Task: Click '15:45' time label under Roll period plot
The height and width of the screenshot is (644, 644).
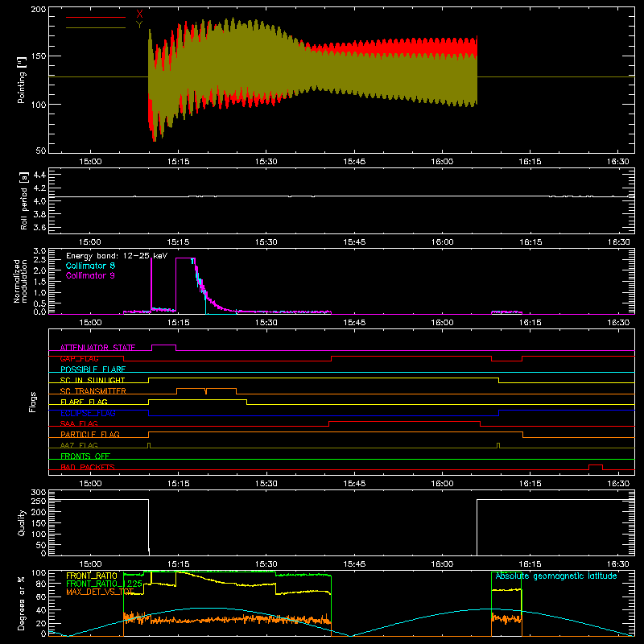Action: (354, 242)
